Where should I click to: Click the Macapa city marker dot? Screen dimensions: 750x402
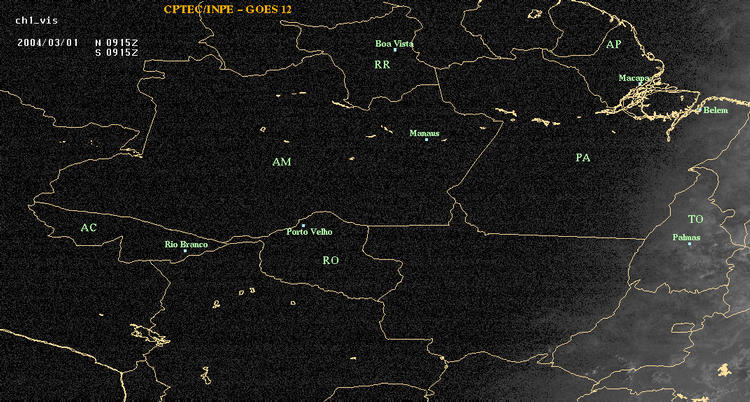tap(640, 83)
